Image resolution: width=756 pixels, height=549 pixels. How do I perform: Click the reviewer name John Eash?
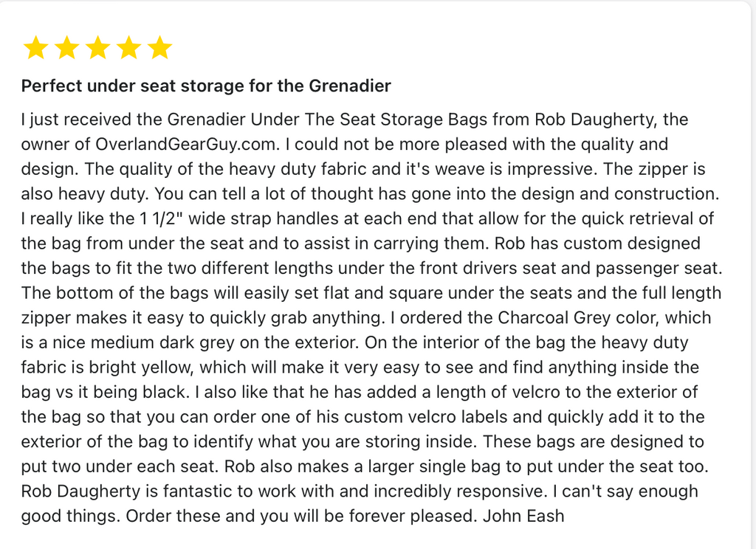523,516
